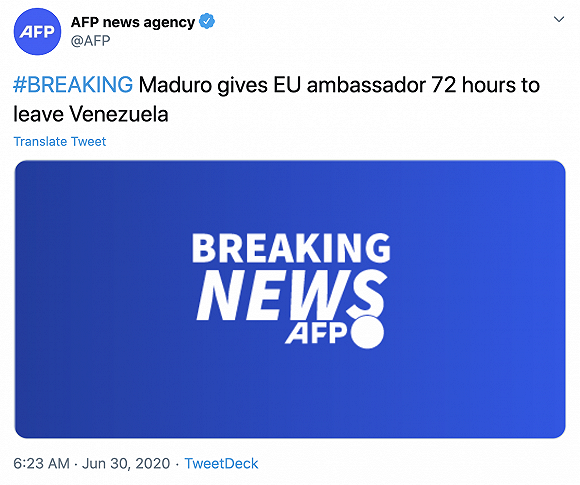Click the italic NEWS text in the image
The image size is (580, 485).
point(291,294)
